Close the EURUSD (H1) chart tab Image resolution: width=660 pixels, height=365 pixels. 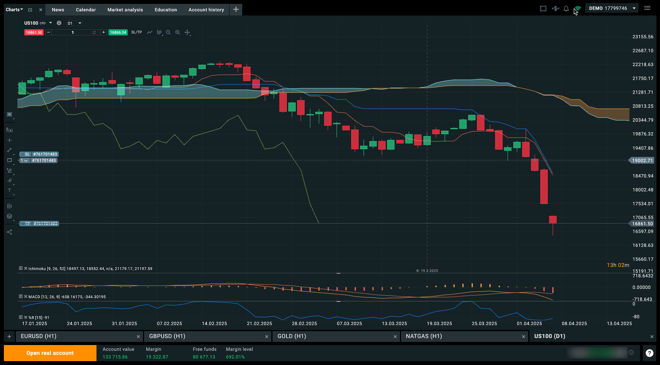[x=138, y=337]
